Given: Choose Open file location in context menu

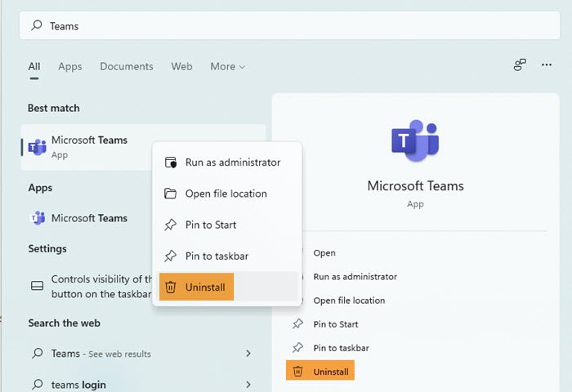Looking at the screenshot, I should click(229, 194).
